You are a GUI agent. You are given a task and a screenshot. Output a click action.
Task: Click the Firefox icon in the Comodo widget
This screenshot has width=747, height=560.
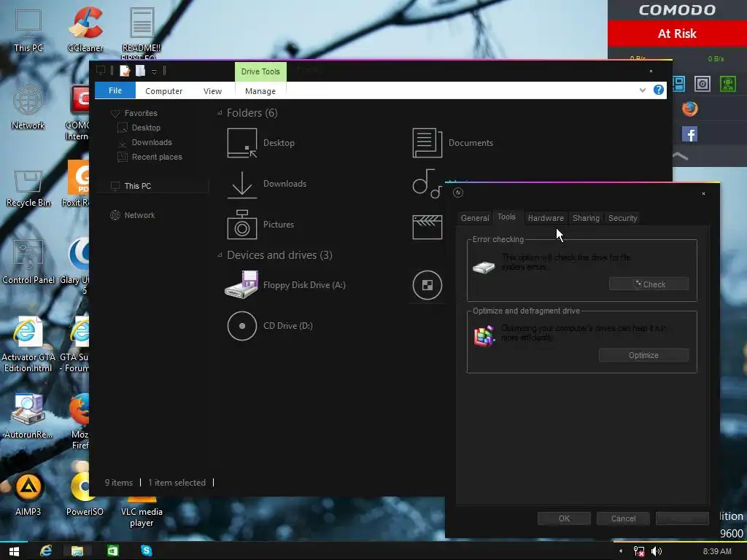coord(690,109)
